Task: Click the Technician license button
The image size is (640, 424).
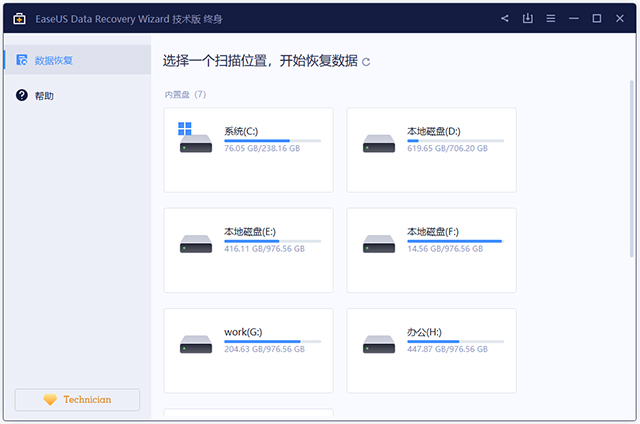Action: coord(77,400)
